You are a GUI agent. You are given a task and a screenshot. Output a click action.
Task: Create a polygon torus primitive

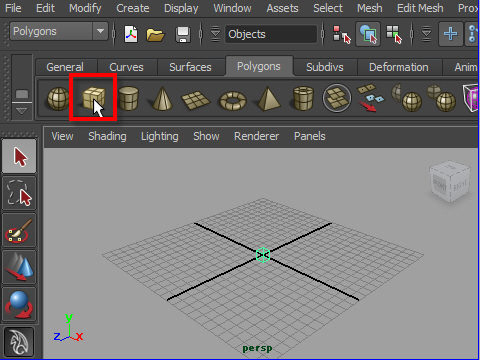pos(233,100)
